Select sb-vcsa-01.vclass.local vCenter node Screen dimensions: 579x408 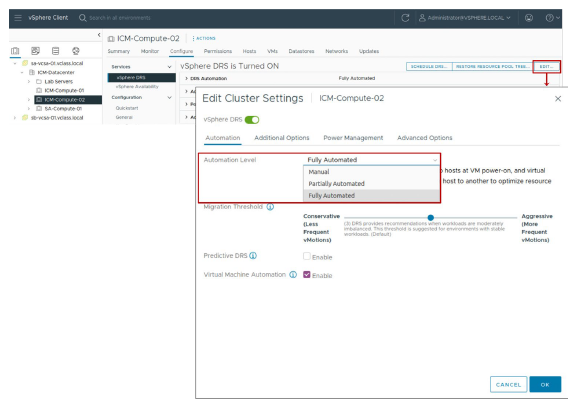pyautogui.click(x=57, y=118)
